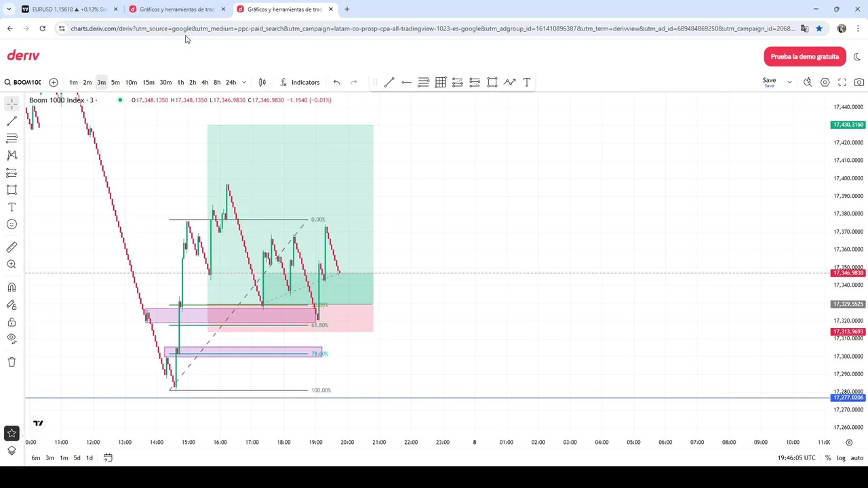Toggle percentage scale
The width and height of the screenshot is (868, 488).
pyautogui.click(x=828, y=458)
